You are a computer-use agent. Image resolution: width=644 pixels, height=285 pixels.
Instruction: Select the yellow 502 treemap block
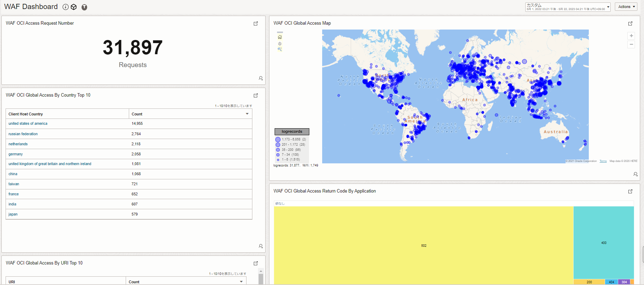(424, 245)
